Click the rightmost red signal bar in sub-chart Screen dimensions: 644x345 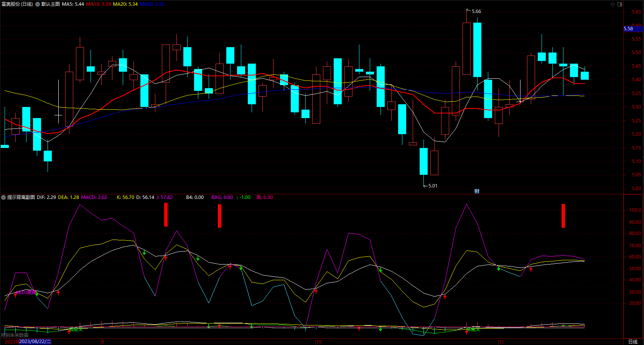click(x=563, y=216)
